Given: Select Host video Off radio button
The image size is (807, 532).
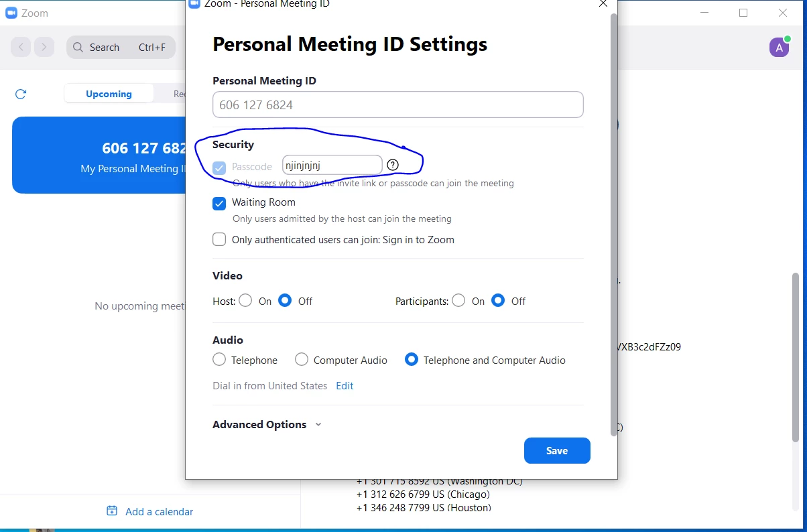Looking at the screenshot, I should 285,301.
